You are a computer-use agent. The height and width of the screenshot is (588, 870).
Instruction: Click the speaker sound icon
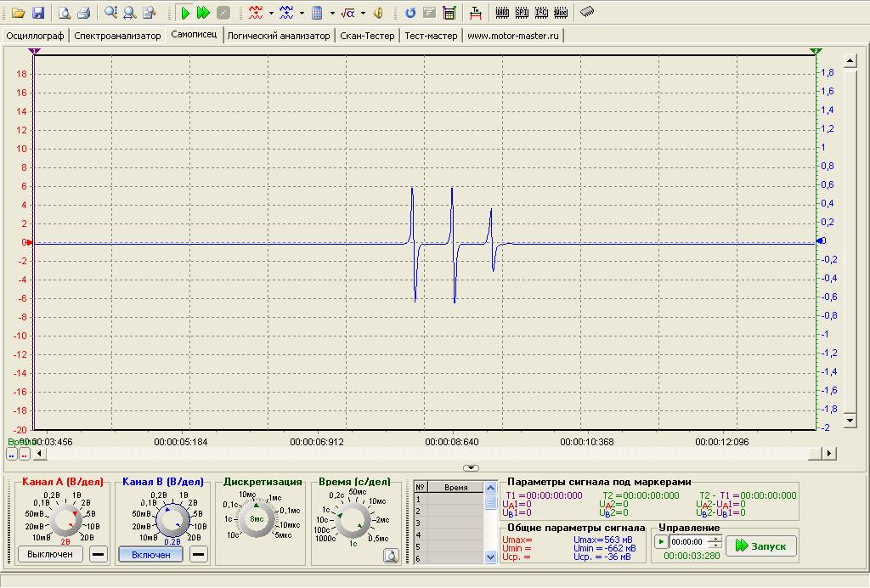click(378, 12)
